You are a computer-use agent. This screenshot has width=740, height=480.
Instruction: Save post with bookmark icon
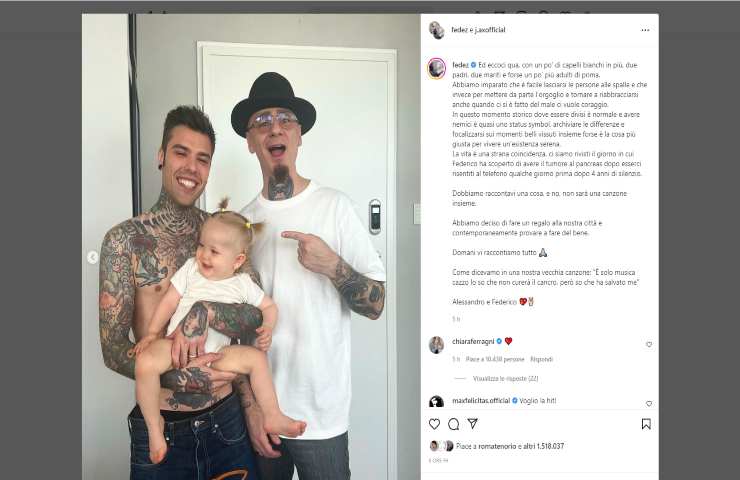click(x=646, y=424)
